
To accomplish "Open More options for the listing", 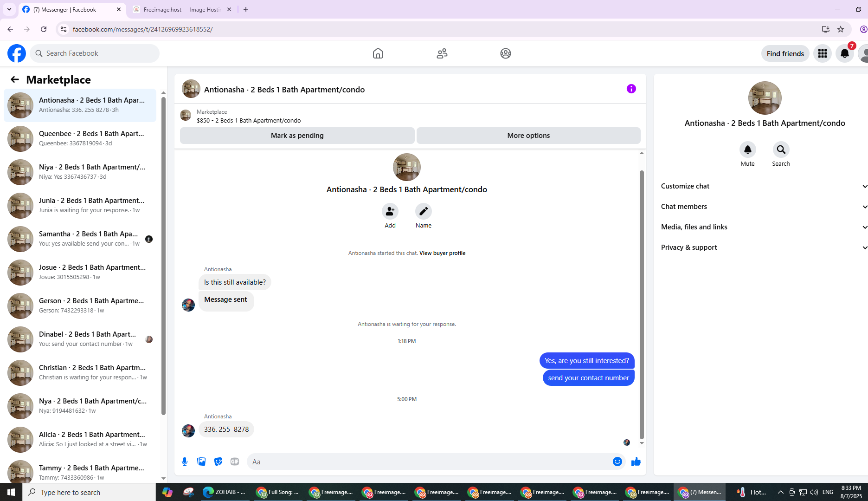I will click(528, 136).
